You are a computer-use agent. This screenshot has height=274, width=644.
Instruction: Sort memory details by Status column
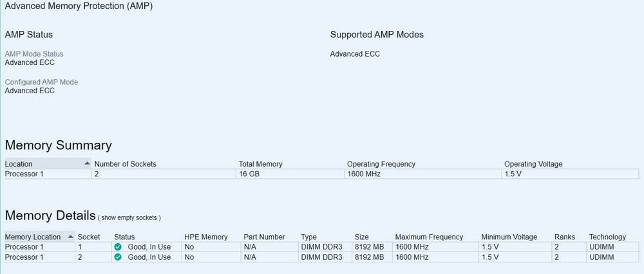pyautogui.click(x=124, y=237)
